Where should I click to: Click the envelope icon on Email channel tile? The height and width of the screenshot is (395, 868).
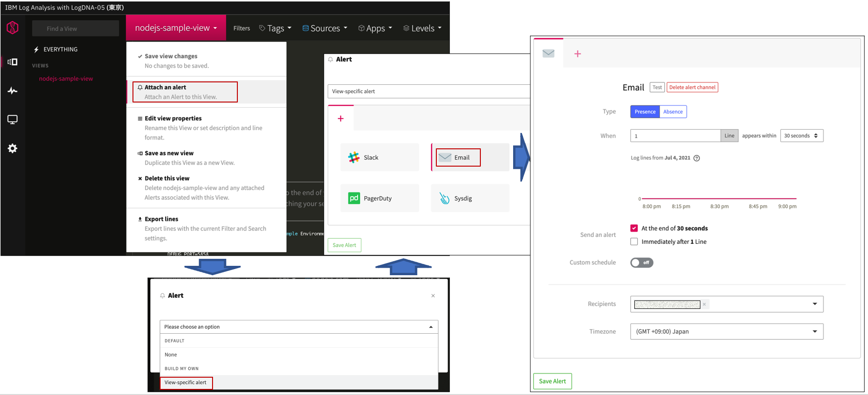445,157
